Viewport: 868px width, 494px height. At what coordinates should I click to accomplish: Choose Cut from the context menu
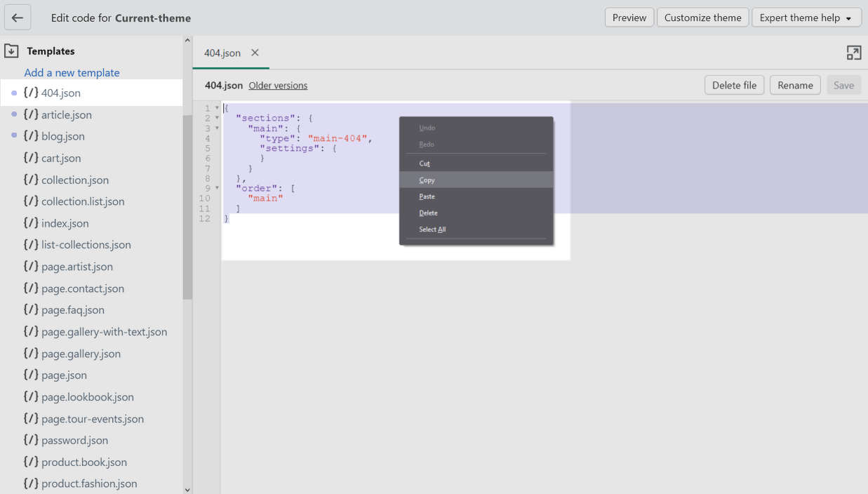point(476,163)
